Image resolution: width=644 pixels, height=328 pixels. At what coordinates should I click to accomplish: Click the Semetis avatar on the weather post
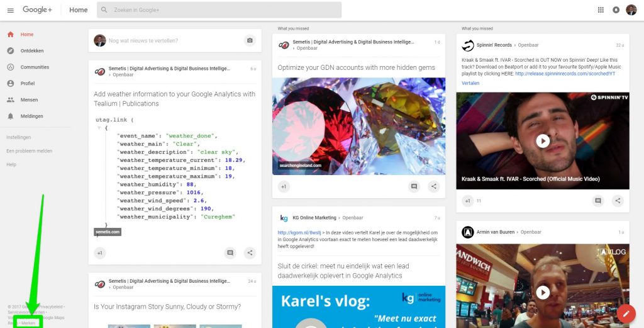(x=100, y=72)
